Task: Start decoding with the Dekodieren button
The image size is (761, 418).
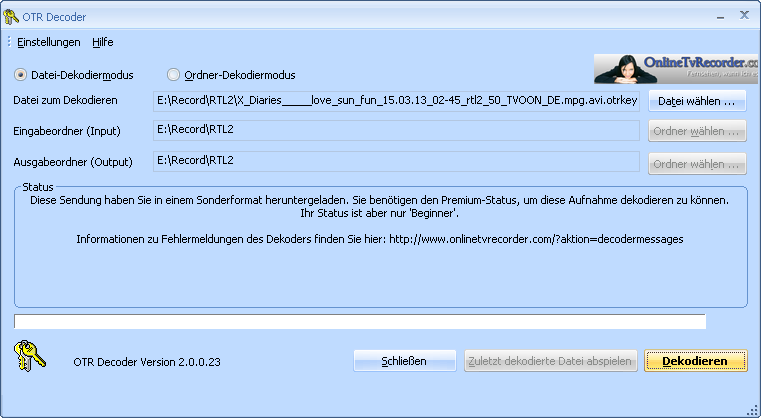Action: 695,361
